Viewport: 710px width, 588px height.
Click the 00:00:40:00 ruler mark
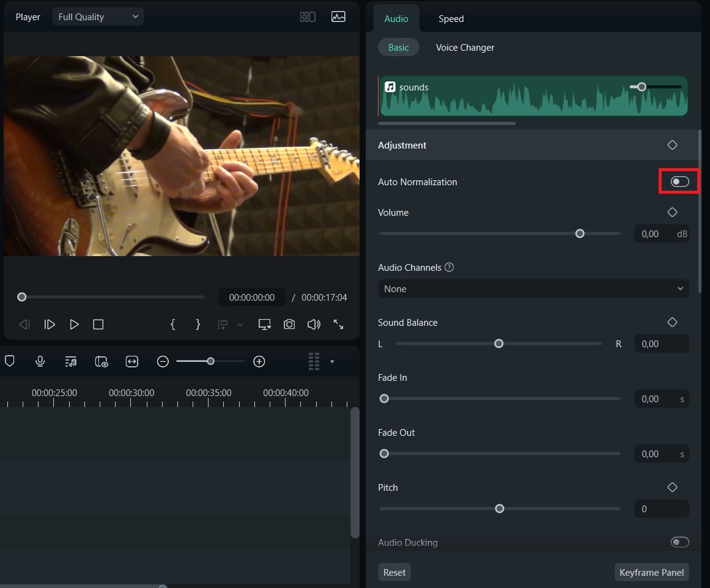(x=286, y=393)
